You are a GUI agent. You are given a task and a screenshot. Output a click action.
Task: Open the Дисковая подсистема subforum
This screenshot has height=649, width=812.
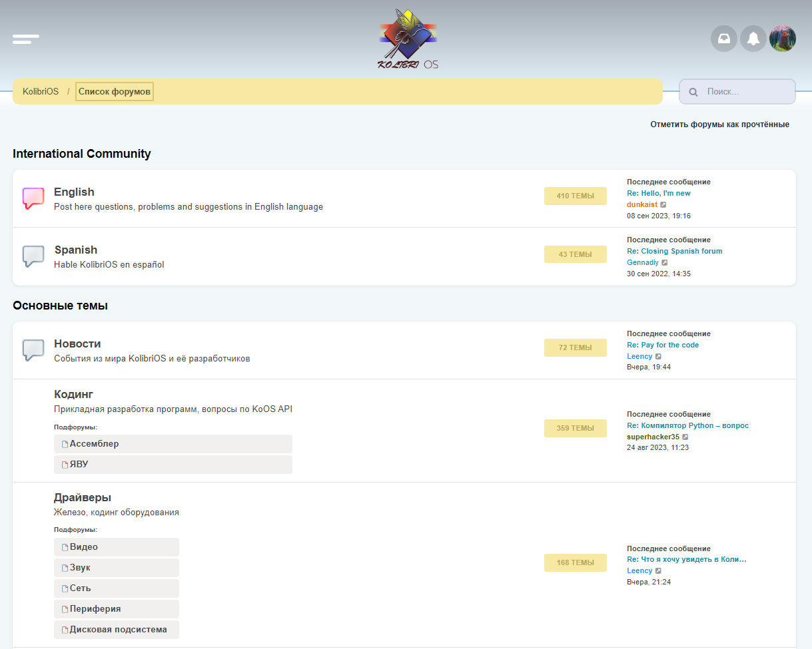(118, 630)
